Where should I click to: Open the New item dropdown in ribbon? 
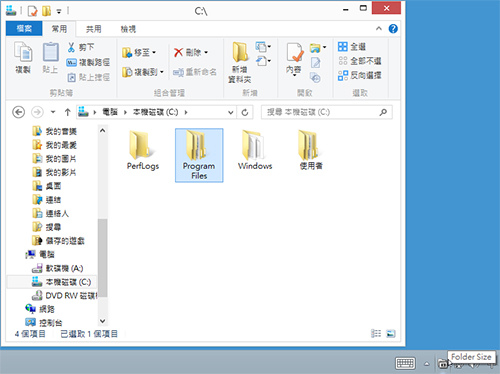[263, 47]
